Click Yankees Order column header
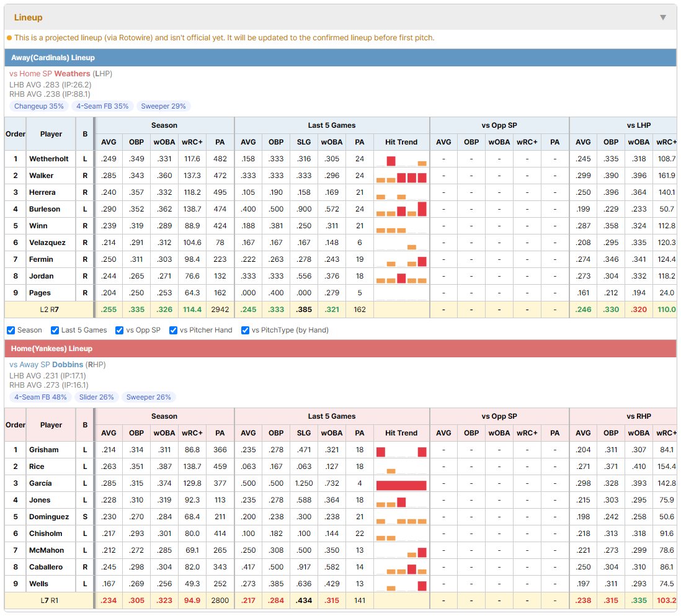681x616 pixels. coord(16,426)
